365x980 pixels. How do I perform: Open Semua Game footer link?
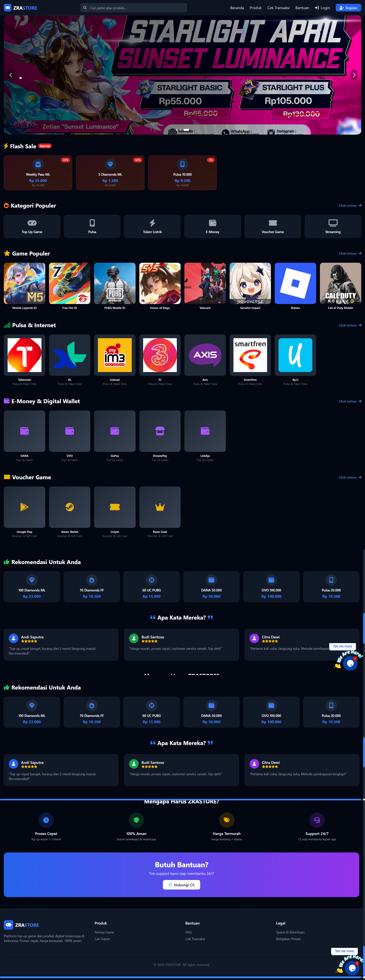[x=104, y=932]
